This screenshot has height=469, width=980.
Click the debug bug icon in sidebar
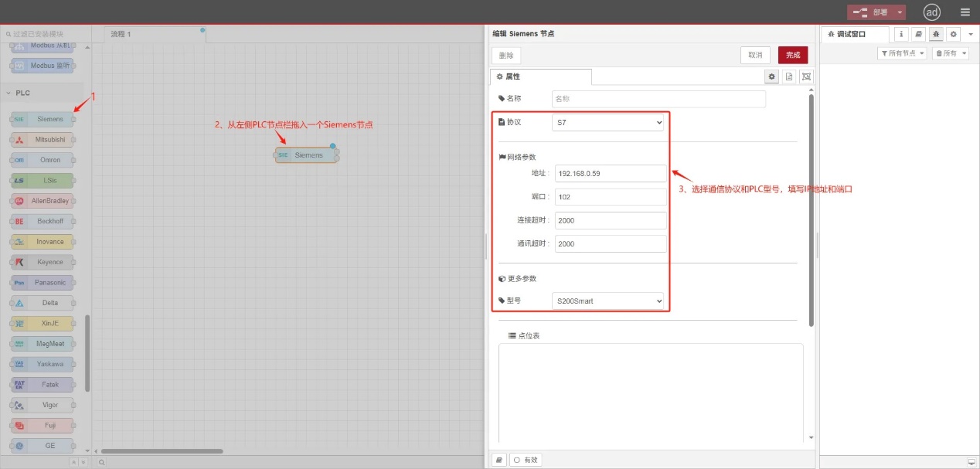click(x=936, y=34)
